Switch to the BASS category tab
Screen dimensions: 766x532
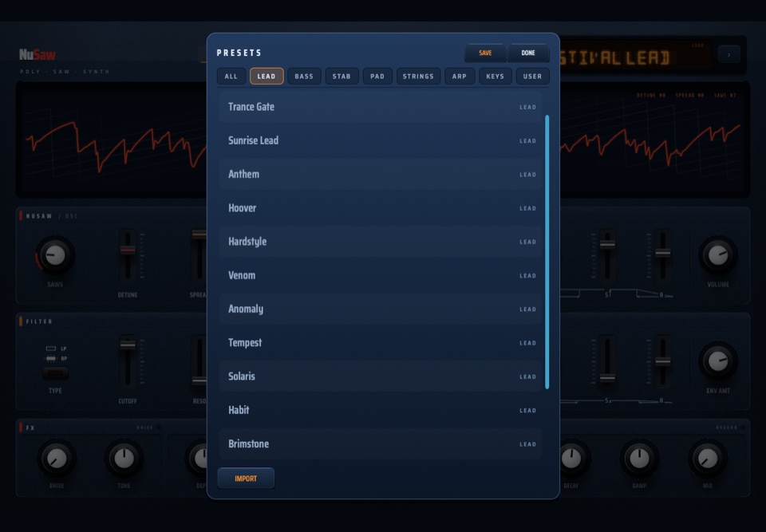pyautogui.click(x=304, y=77)
